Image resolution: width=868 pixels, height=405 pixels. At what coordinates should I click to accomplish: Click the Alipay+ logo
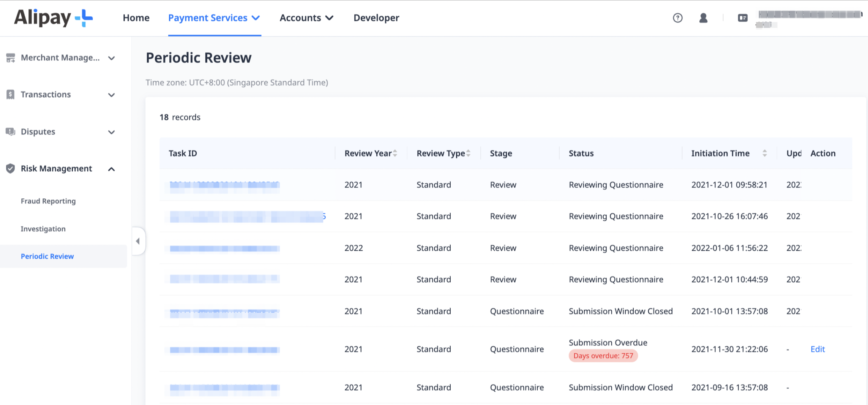(x=54, y=18)
